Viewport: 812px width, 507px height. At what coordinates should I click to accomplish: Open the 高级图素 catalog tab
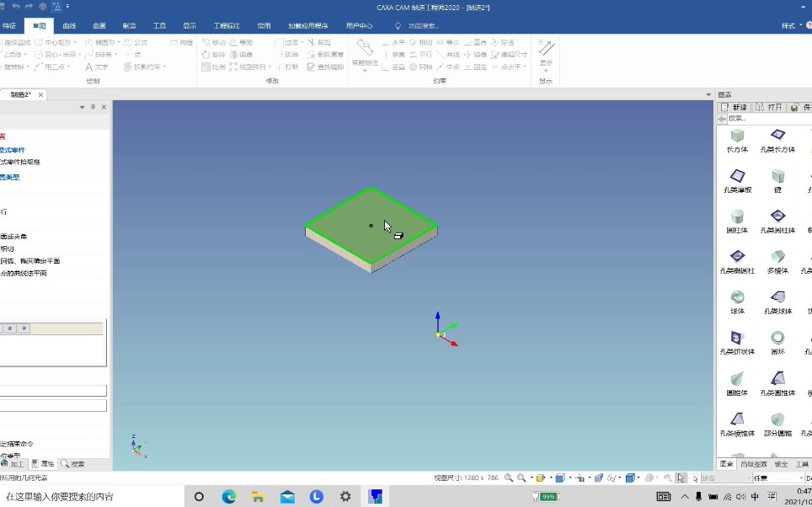(x=754, y=464)
